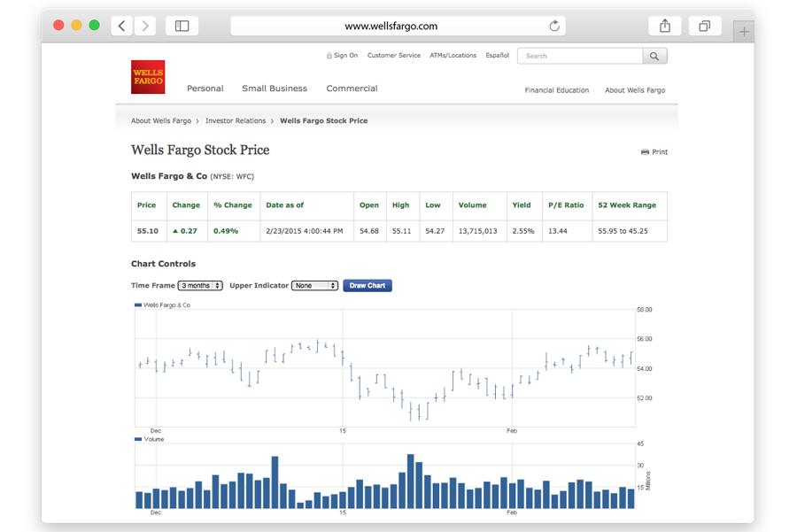This screenshot has height=532, width=797.
Task: Click the Draw Chart button
Action: click(x=368, y=286)
